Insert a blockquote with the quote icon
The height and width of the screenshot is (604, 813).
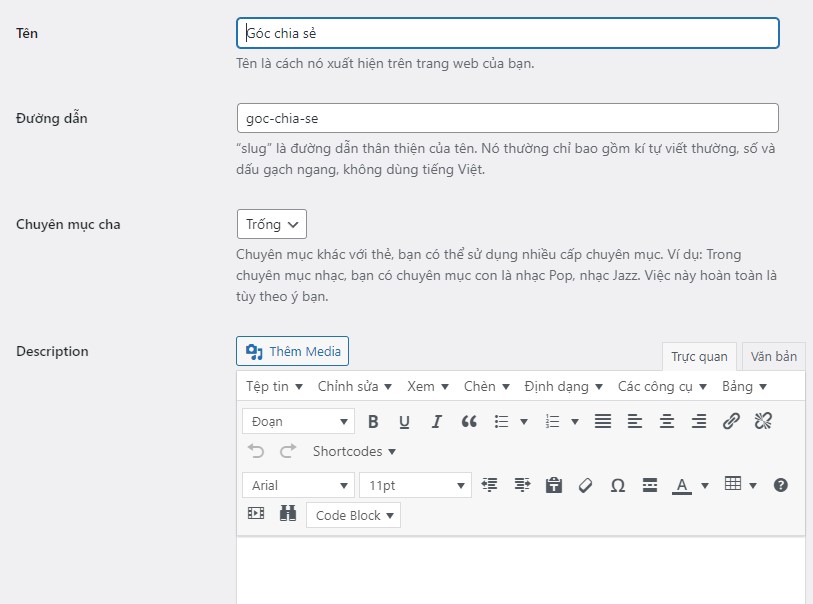click(469, 422)
